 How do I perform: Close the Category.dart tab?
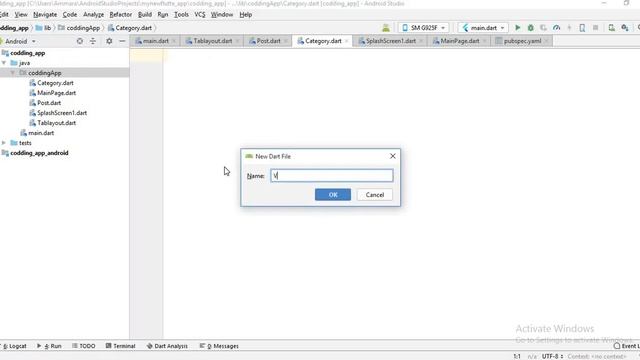pos(347,41)
